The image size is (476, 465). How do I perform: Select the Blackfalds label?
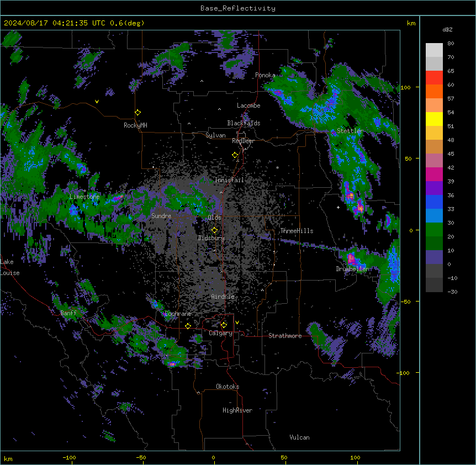click(x=244, y=123)
